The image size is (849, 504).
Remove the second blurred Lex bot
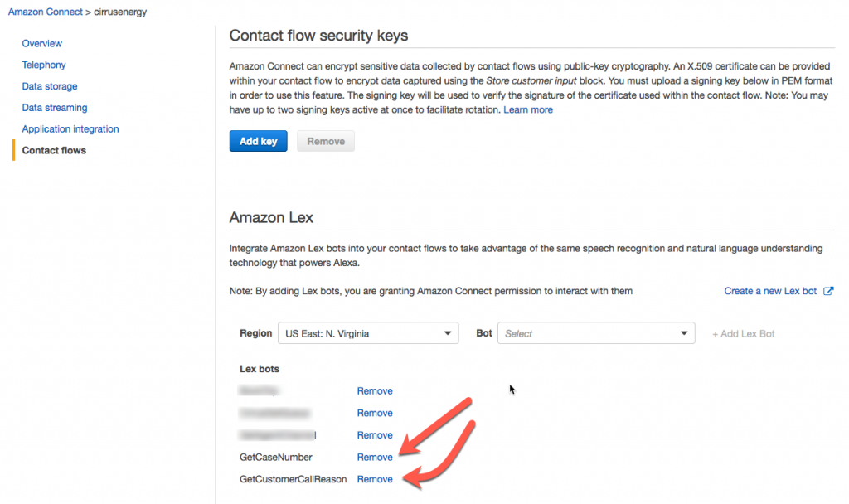click(x=375, y=414)
